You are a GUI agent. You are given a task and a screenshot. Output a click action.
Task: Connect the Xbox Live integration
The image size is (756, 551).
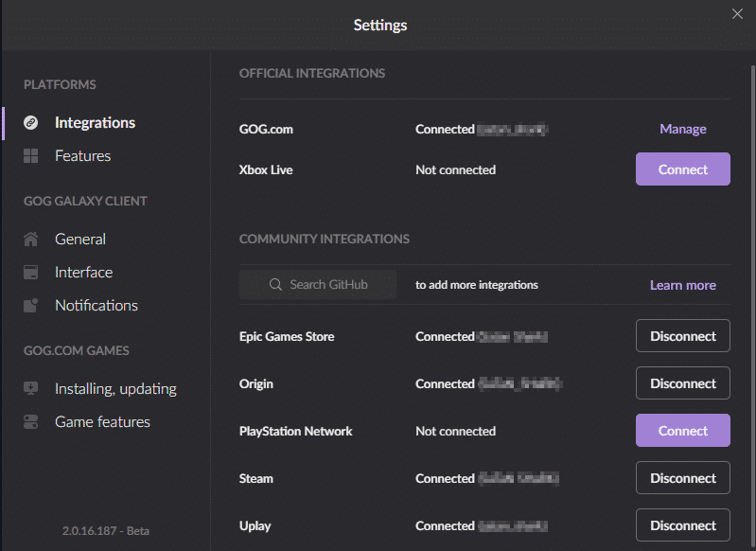pyautogui.click(x=682, y=169)
